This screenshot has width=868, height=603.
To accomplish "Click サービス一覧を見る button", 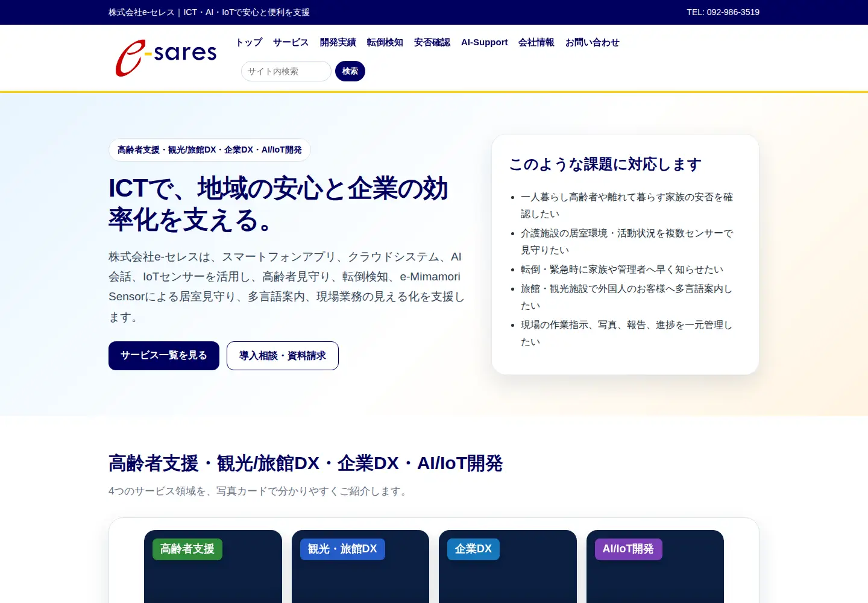I will point(164,356).
